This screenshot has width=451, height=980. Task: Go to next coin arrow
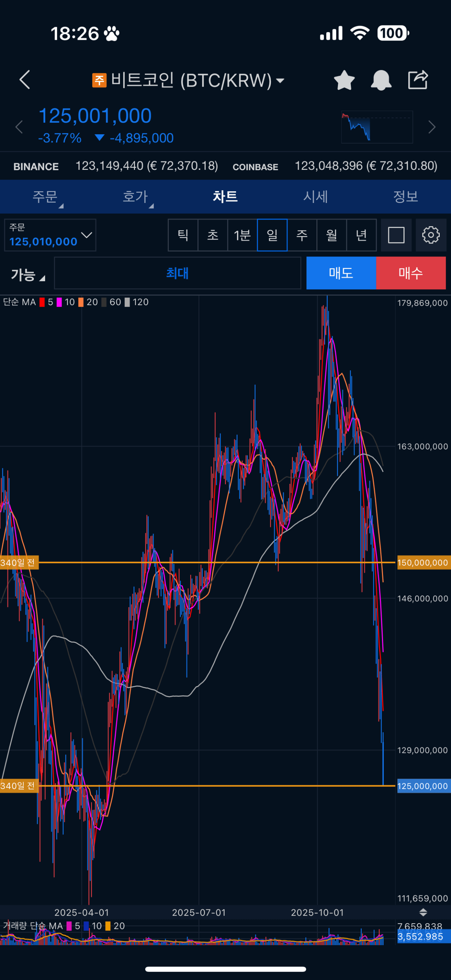[x=432, y=127]
